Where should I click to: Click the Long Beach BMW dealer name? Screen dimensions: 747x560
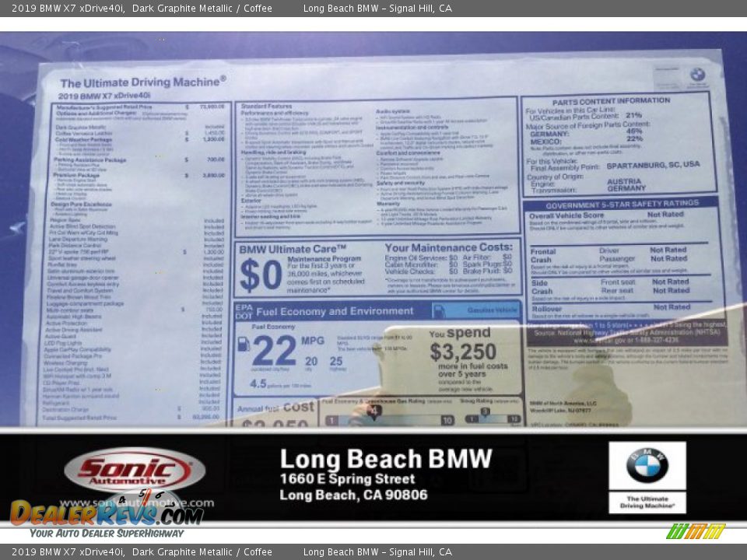click(x=385, y=459)
